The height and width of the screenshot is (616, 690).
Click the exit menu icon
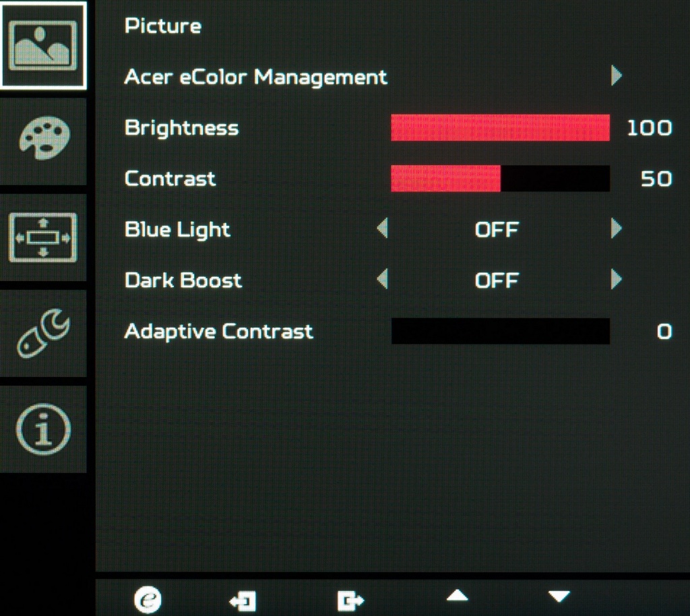[x=350, y=600]
